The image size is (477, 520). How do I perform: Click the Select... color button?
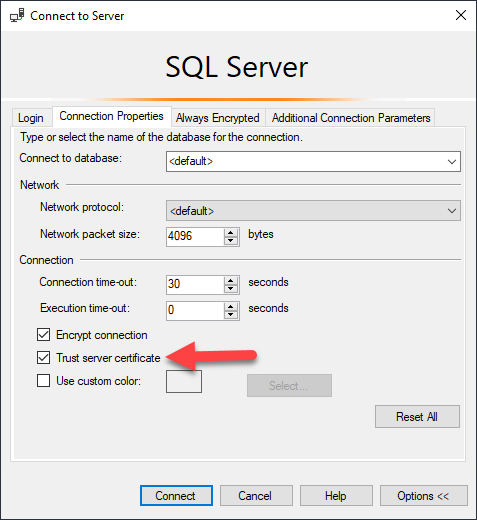point(289,386)
